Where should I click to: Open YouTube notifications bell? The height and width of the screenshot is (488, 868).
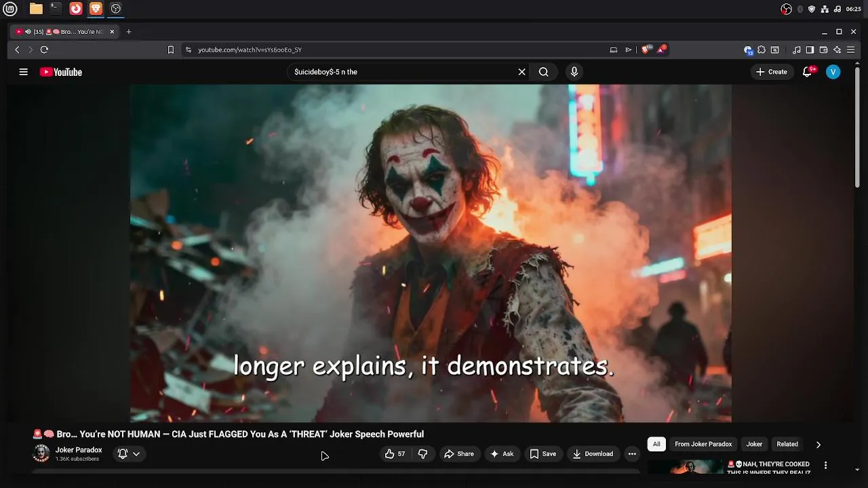pyautogui.click(x=808, y=72)
